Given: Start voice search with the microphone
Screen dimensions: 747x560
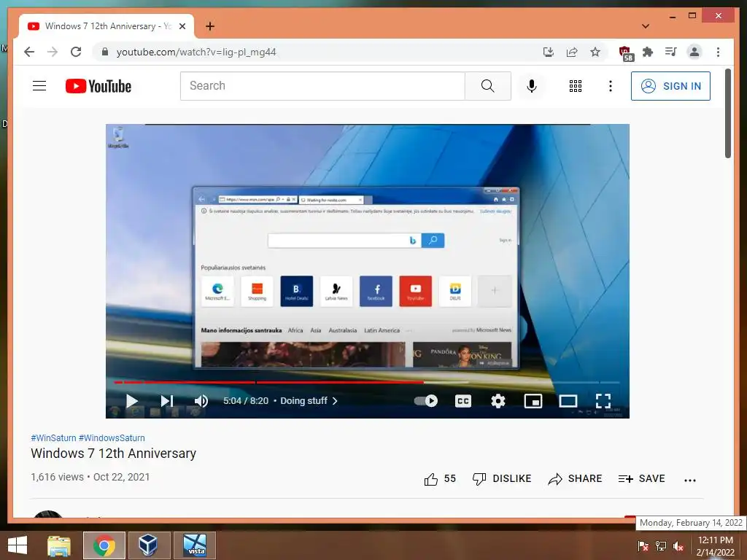Looking at the screenshot, I should pos(532,86).
